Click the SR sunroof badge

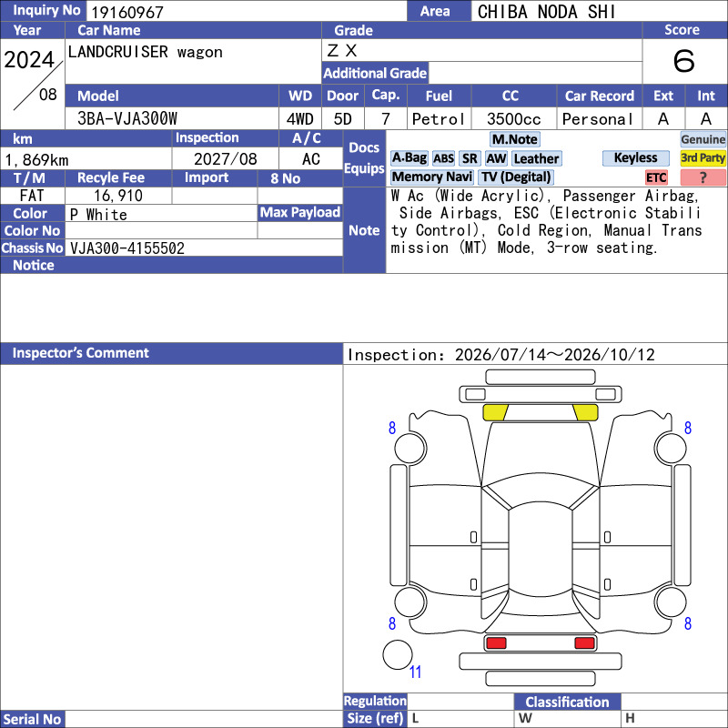470,158
